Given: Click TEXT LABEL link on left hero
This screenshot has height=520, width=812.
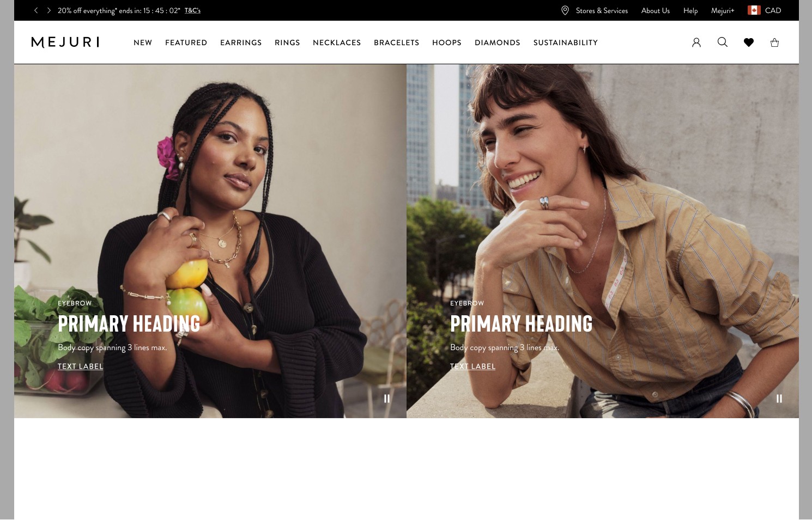Looking at the screenshot, I should (x=81, y=366).
